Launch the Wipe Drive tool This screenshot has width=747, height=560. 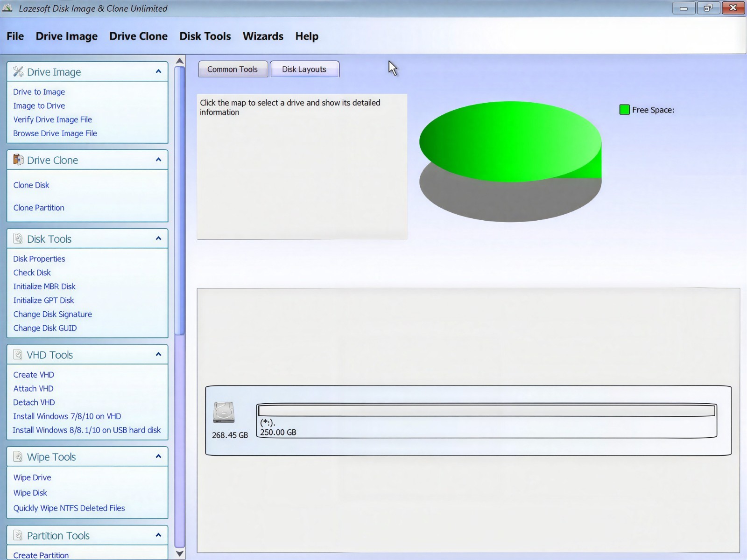pos(32,477)
